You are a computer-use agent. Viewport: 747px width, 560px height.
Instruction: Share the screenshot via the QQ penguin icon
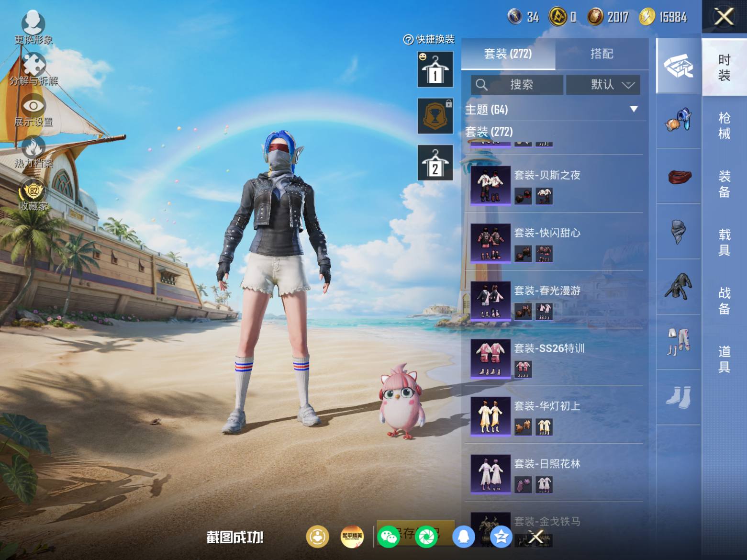[x=463, y=537]
